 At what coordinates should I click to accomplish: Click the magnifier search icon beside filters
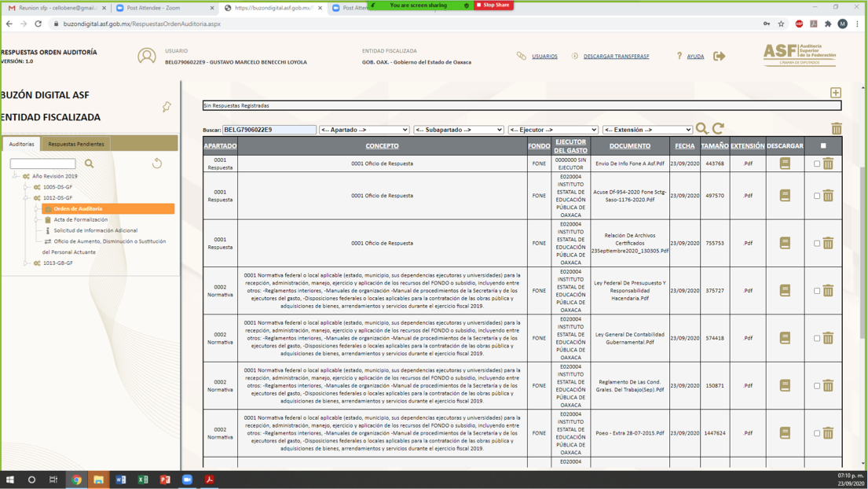701,129
